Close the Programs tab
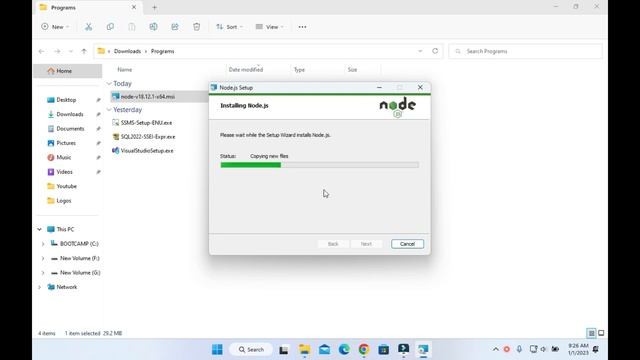The width and height of the screenshot is (640, 360). pyautogui.click(x=134, y=7)
